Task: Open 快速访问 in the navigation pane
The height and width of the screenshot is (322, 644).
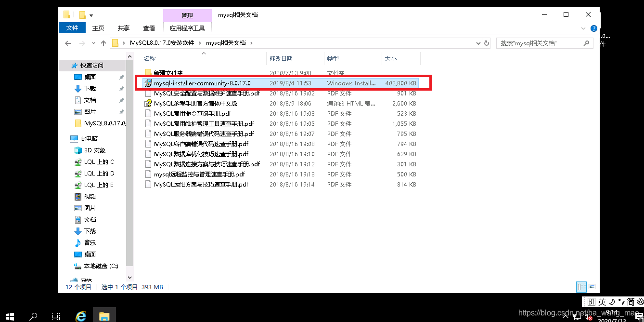Action: point(92,65)
